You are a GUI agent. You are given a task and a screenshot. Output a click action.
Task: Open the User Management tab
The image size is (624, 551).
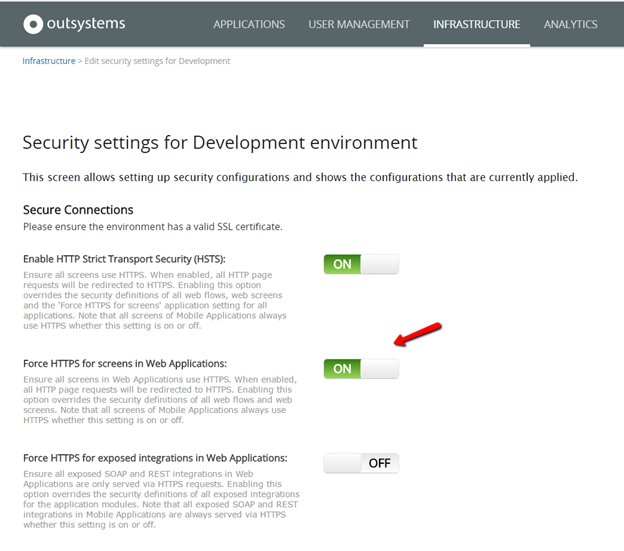click(359, 24)
